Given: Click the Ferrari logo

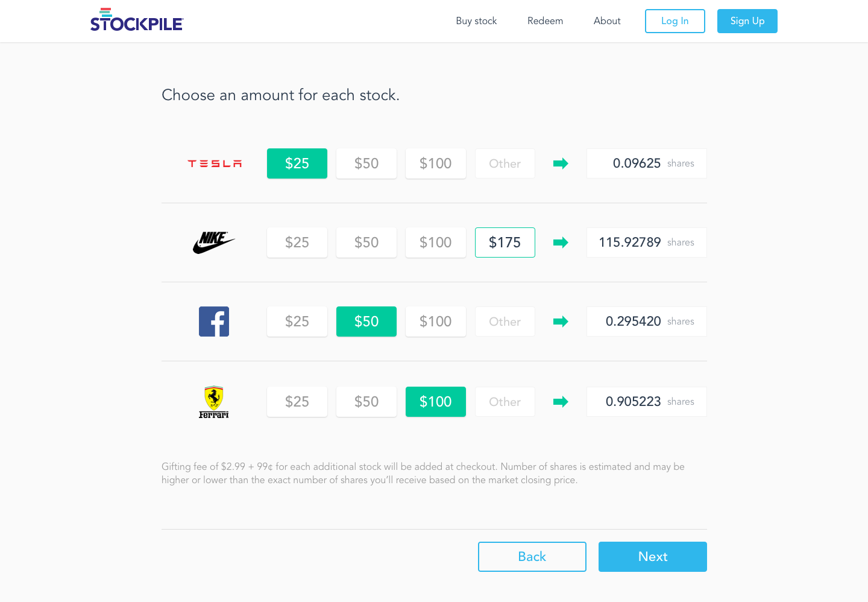Looking at the screenshot, I should click(214, 402).
